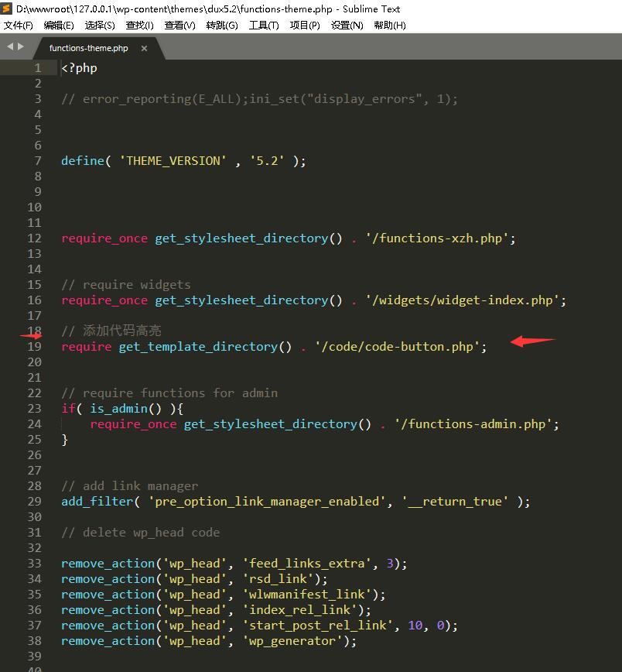622x672 pixels.
Task: Click line number 7 in gutter
Action: (38, 161)
